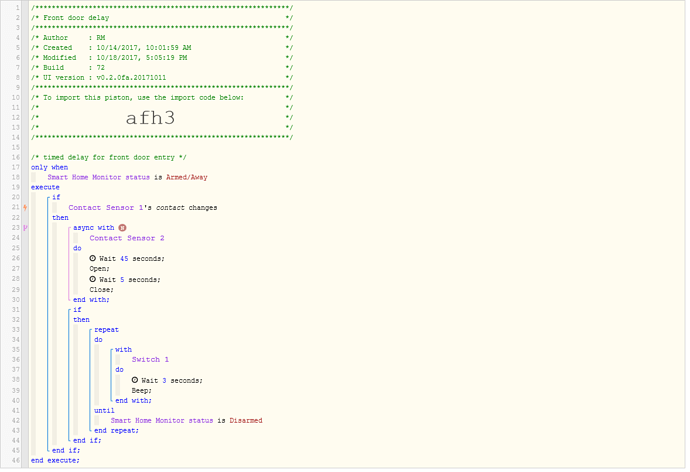The height and width of the screenshot is (472, 690).
Task: Click 'end if;' on line 44
Action: (x=87, y=441)
